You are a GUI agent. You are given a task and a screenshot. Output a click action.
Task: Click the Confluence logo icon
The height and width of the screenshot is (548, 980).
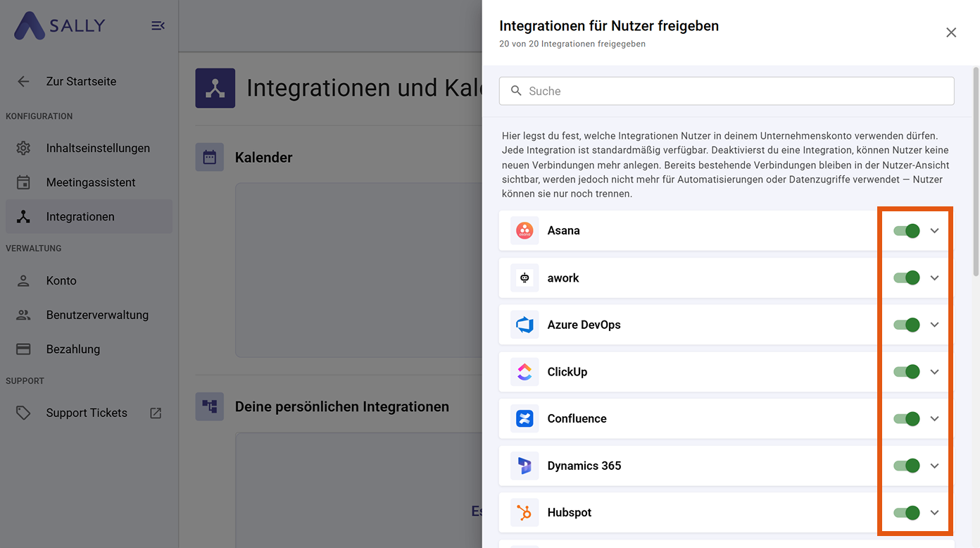click(524, 419)
